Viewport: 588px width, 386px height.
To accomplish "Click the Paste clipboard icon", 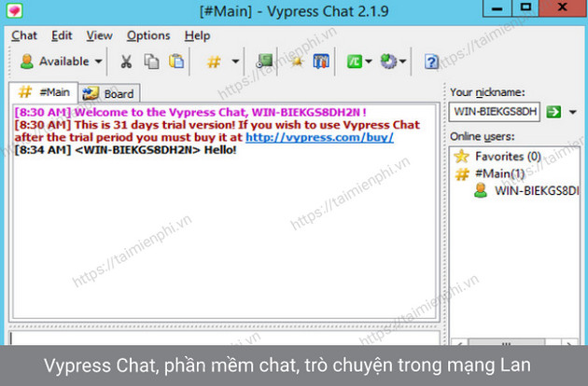I will coord(176,62).
